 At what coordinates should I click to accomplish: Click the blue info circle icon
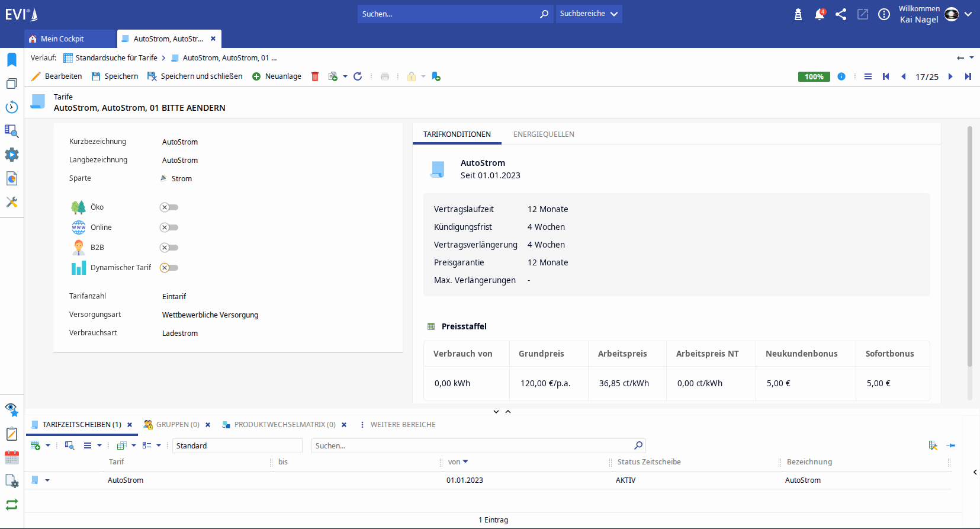[841, 76]
